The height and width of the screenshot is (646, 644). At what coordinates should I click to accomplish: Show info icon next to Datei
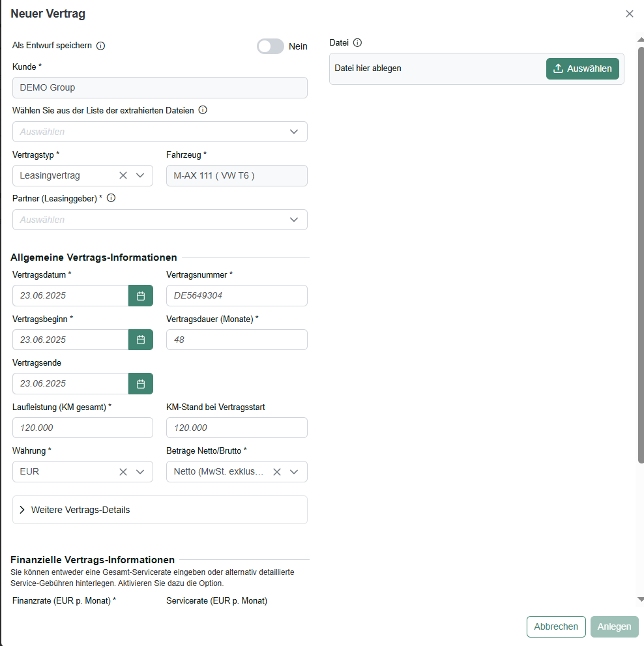tap(358, 43)
